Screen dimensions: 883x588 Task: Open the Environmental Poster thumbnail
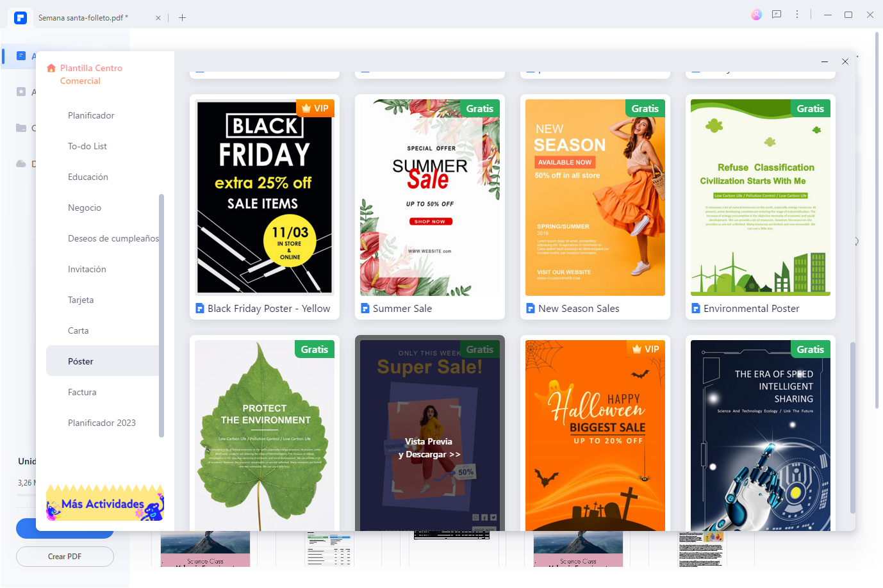tap(761, 197)
